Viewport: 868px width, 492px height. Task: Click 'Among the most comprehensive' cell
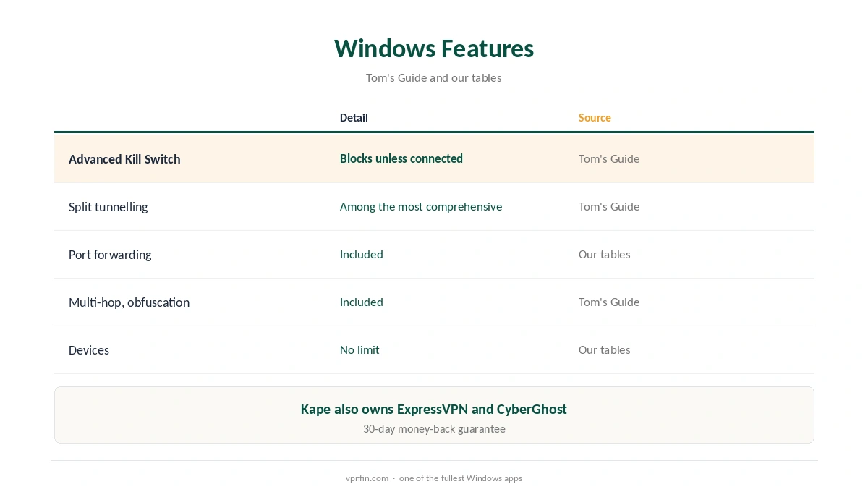tap(421, 207)
